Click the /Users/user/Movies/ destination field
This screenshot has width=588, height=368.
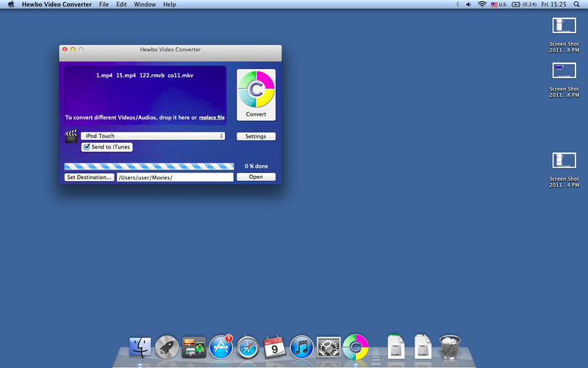coord(175,177)
